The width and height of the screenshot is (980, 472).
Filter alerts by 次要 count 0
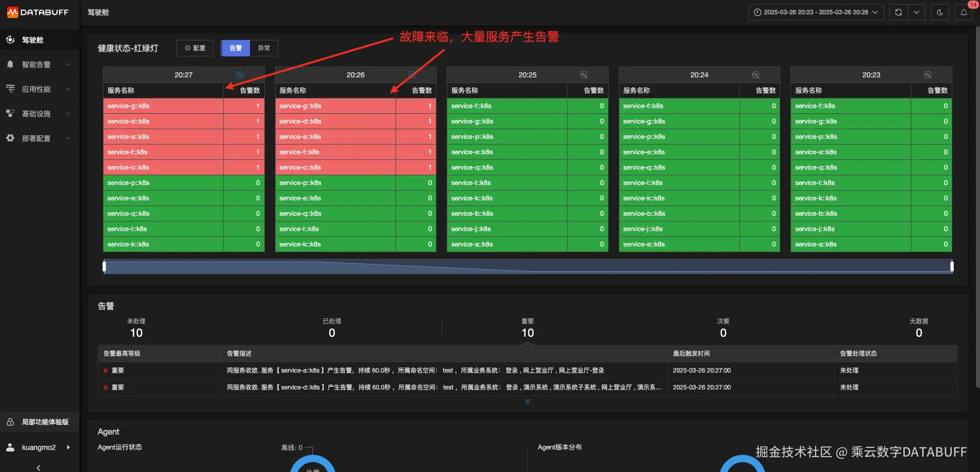(723, 328)
